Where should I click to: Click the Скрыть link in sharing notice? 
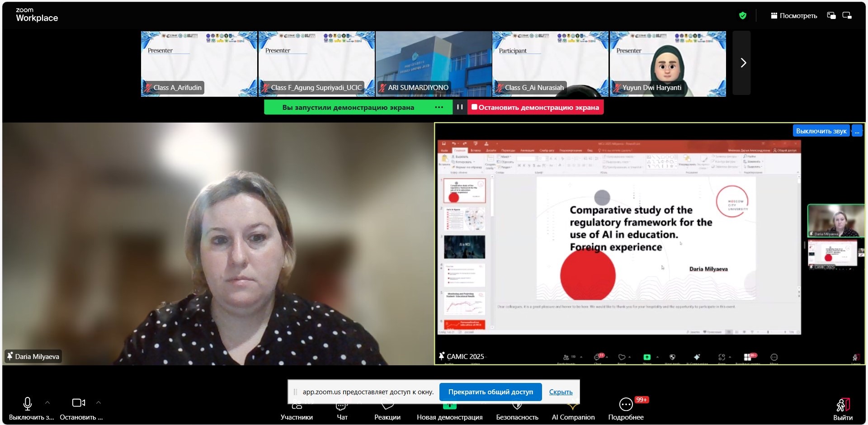561,392
